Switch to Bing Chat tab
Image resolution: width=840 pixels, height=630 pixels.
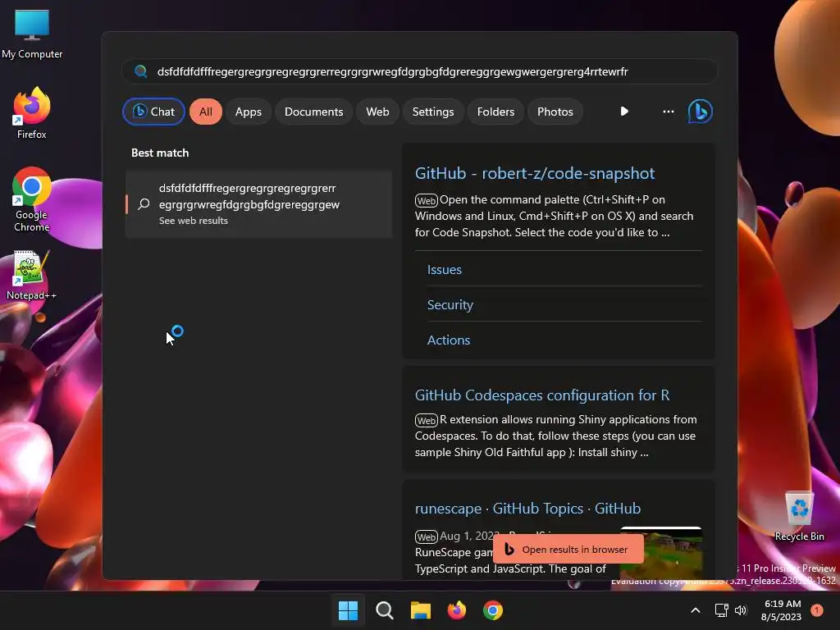(153, 112)
